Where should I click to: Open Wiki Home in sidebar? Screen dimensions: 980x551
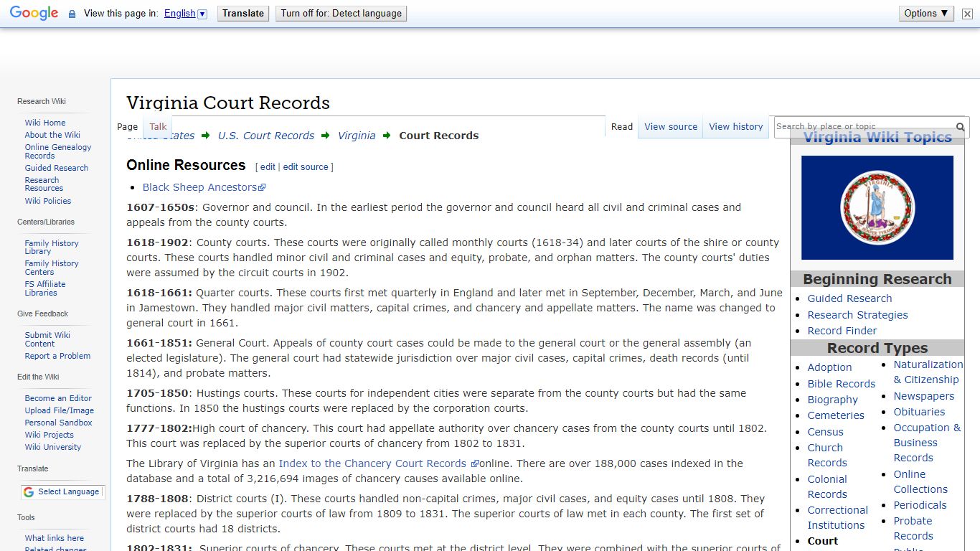(x=45, y=123)
